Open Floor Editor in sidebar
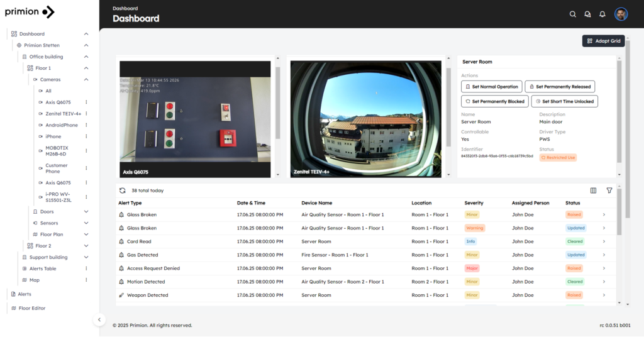 point(31,308)
